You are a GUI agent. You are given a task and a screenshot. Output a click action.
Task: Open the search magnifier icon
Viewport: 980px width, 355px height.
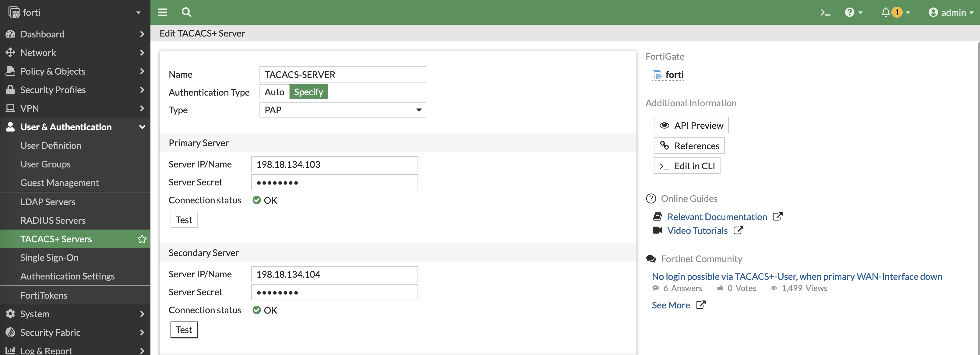(x=186, y=12)
